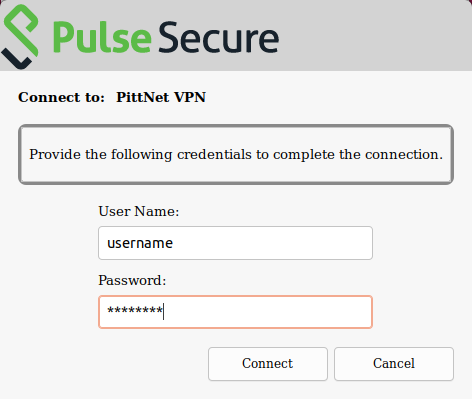The height and width of the screenshot is (399, 472).
Task: Click the credentials instruction message box
Action: (236, 154)
